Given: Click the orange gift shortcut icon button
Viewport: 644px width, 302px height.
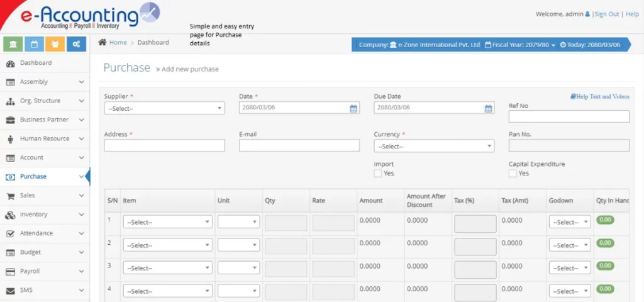Looking at the screenshot, I should [x=55, y=44].
